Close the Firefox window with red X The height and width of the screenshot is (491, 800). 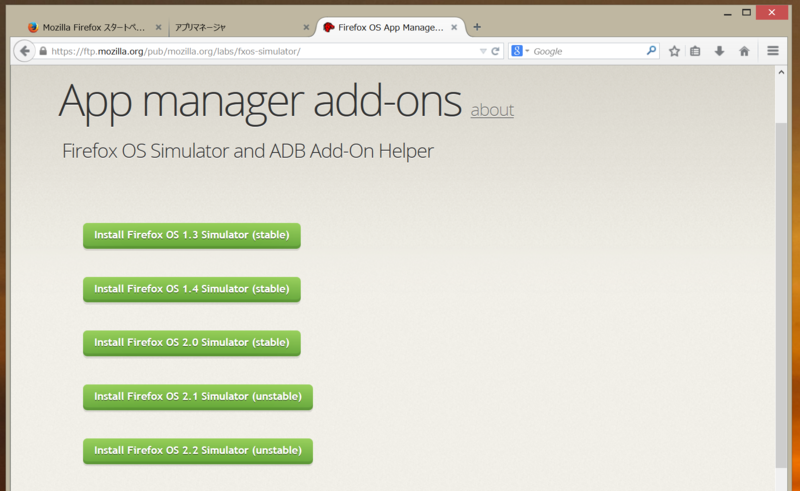coord(771,12)
